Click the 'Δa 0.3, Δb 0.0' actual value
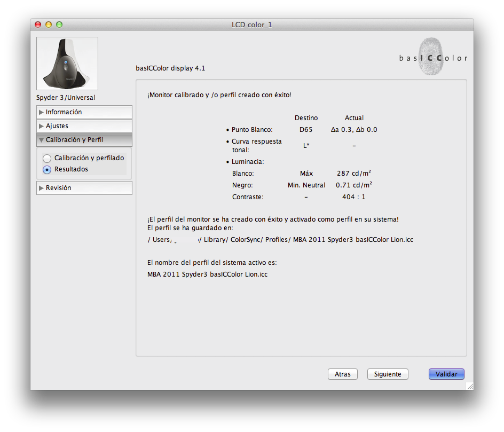The height and width of the screenshot is (432, 504). 354,130
